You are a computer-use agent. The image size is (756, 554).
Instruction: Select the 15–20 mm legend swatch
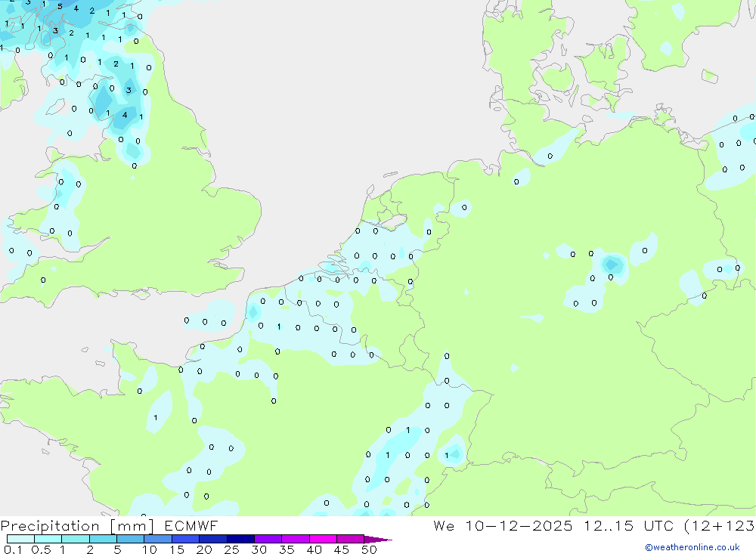coord(185,539)
